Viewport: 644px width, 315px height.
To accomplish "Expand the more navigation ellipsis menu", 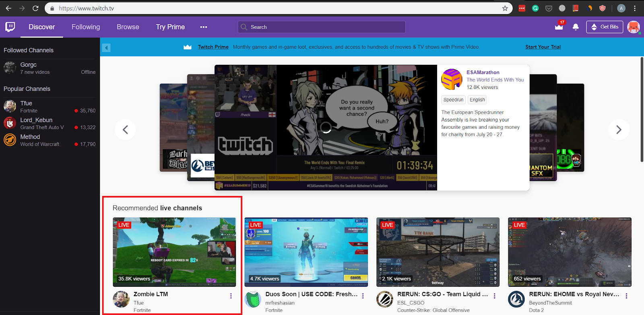I will click(204, 27).
